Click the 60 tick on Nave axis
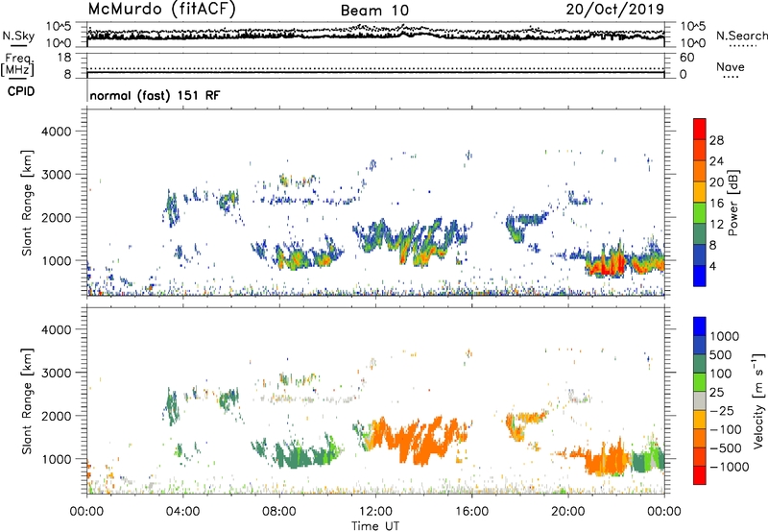The width and height of the screenshot is (768, 532). 686,58
